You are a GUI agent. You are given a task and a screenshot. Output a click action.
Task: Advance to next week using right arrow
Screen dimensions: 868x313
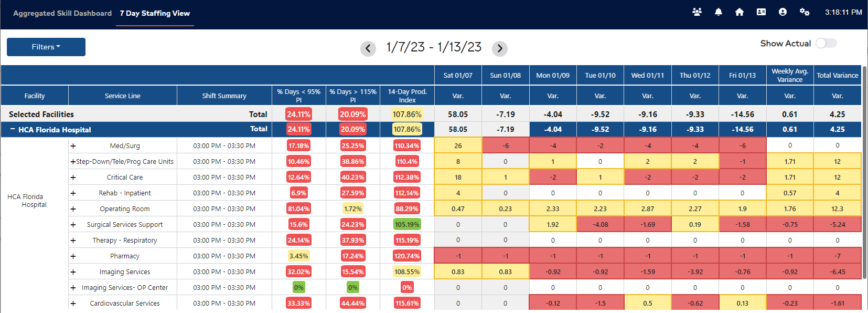pyautogui.click(x=500, y=48)
